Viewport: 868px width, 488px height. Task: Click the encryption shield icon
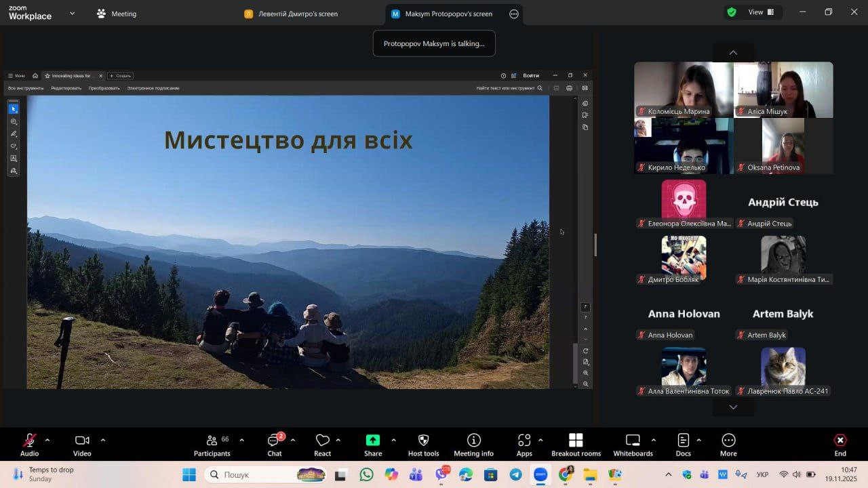(x=732, y=12)
